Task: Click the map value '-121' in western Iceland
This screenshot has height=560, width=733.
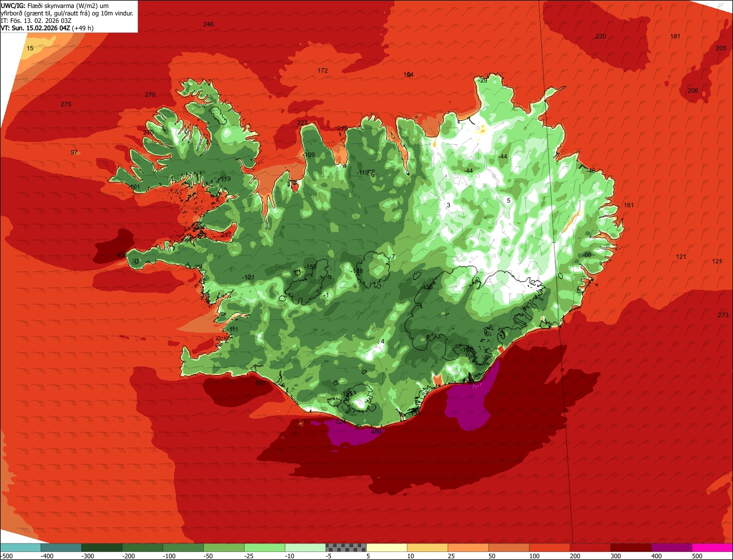Action: [248, 277]
